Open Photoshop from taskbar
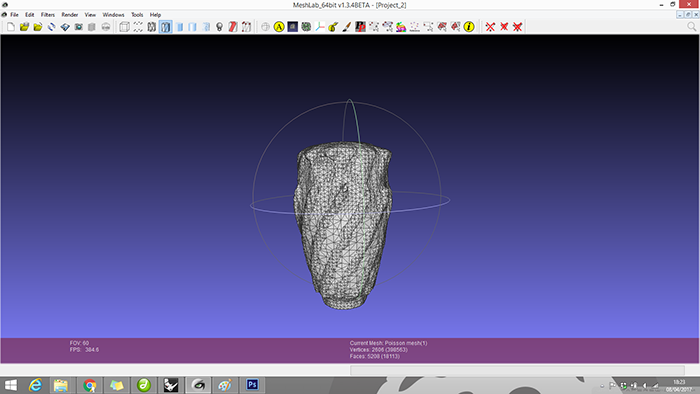 (x=252, y=385)
